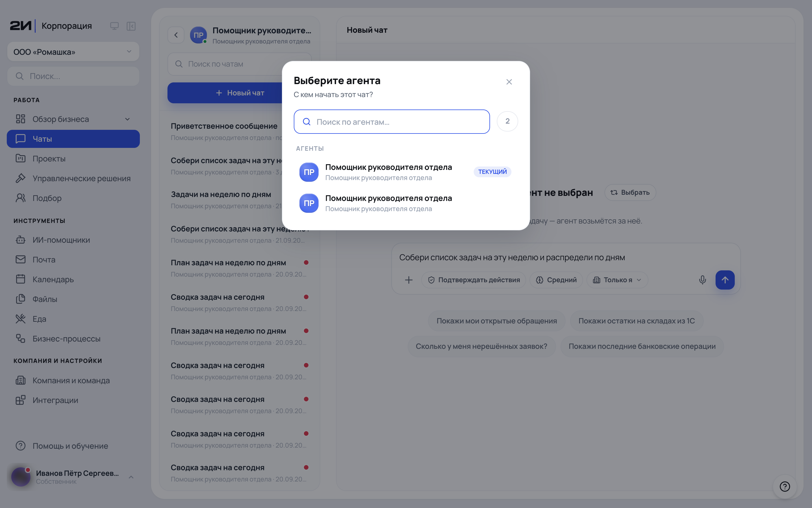Open Помощь и обучение

click(73, 446)
